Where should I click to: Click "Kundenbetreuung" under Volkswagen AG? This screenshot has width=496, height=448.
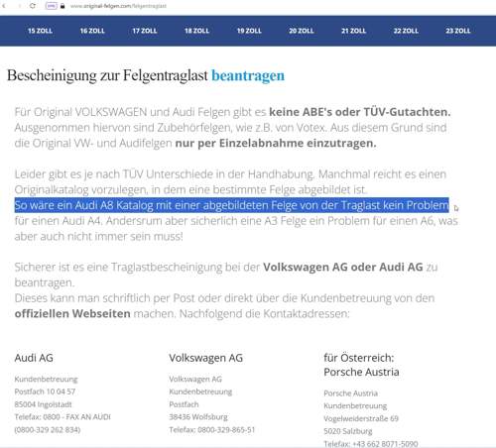coord(200,392)
